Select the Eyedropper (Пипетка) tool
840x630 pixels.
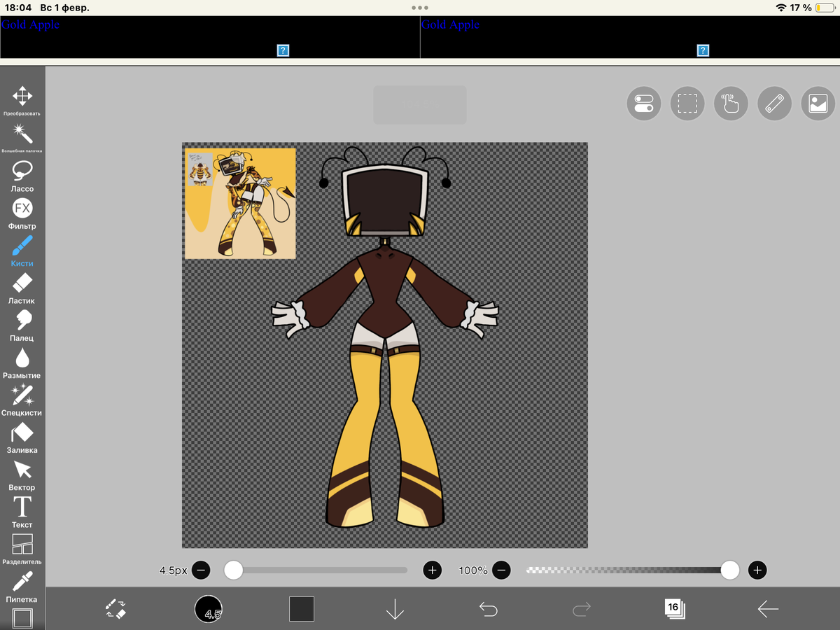pyautogui.click(x=22, y=587)
